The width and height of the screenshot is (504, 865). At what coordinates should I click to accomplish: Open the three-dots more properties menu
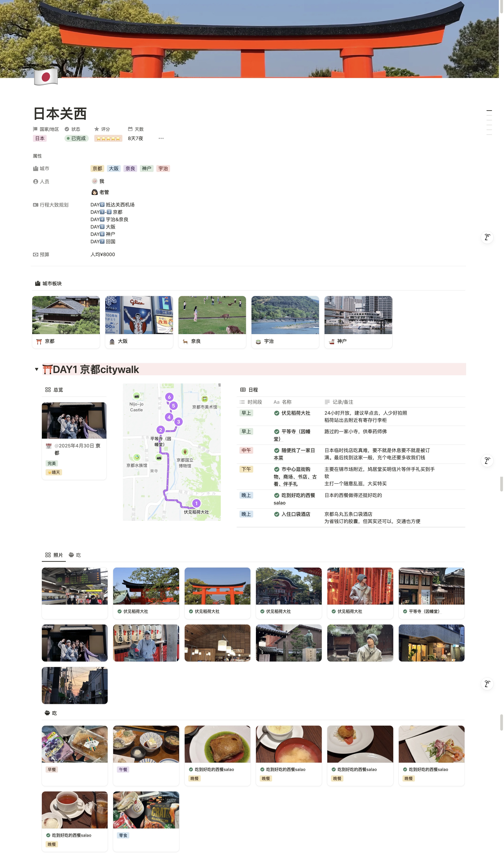[161, 138]
